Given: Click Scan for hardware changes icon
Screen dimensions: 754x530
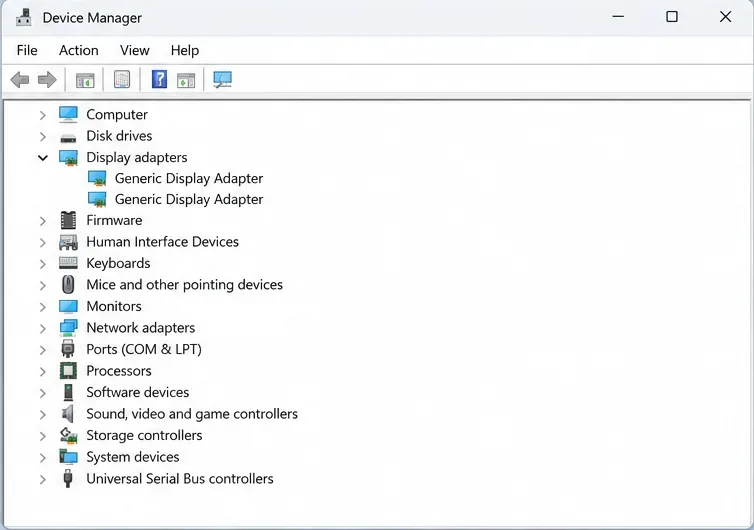Looking at the screenshot, I should 223,80.
